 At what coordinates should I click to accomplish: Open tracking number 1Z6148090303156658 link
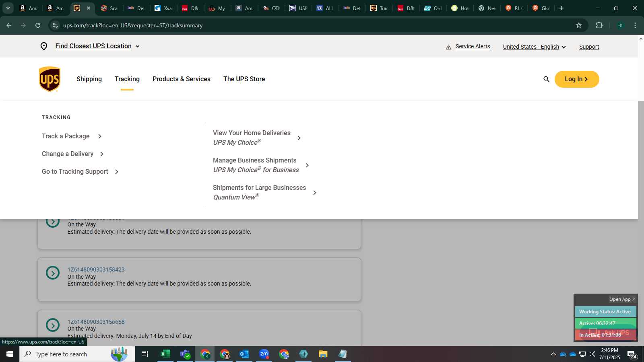click(96, 322)
